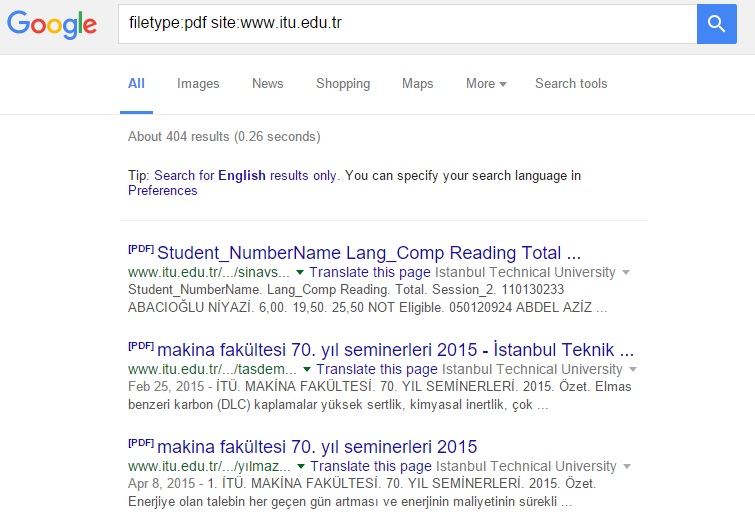Click Istanbul Technical University label in yılmaz result
This screenshot has height=528, width=755.
(526, 466)
